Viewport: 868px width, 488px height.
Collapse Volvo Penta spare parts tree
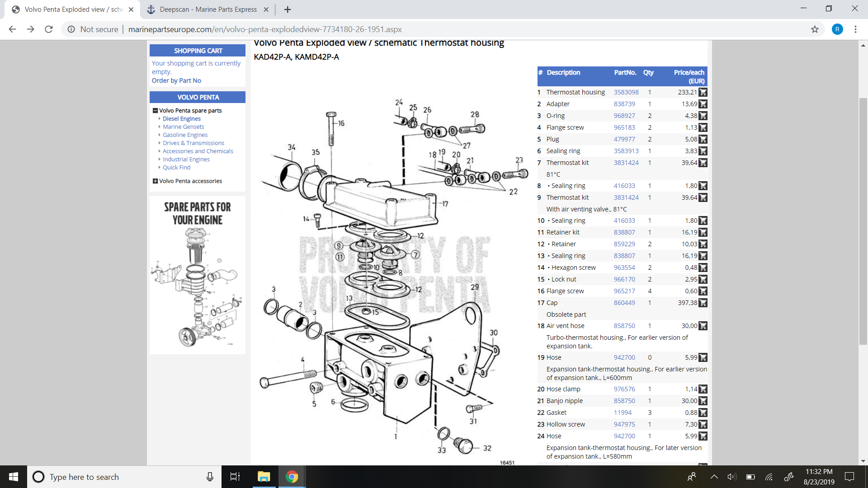(x=155, y=111)
